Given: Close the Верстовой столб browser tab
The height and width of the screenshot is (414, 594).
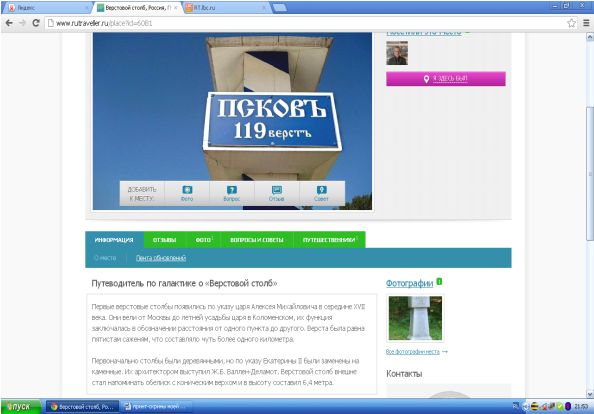Looking at the screenshot, I should coord(175,8).
